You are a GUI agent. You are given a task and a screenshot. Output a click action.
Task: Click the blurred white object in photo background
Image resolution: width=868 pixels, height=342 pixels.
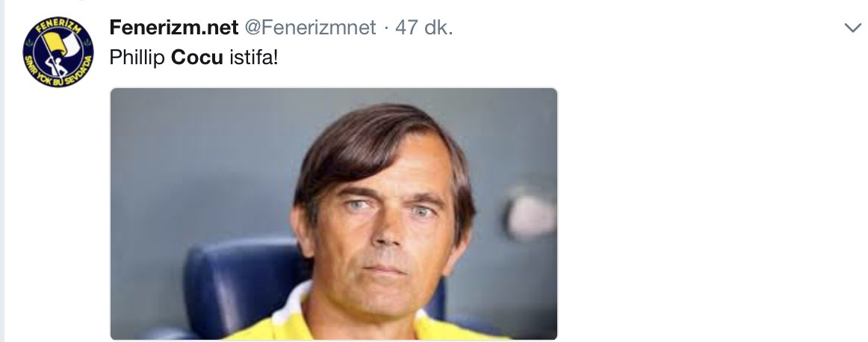pyautogui.click(x=530, y=215)
